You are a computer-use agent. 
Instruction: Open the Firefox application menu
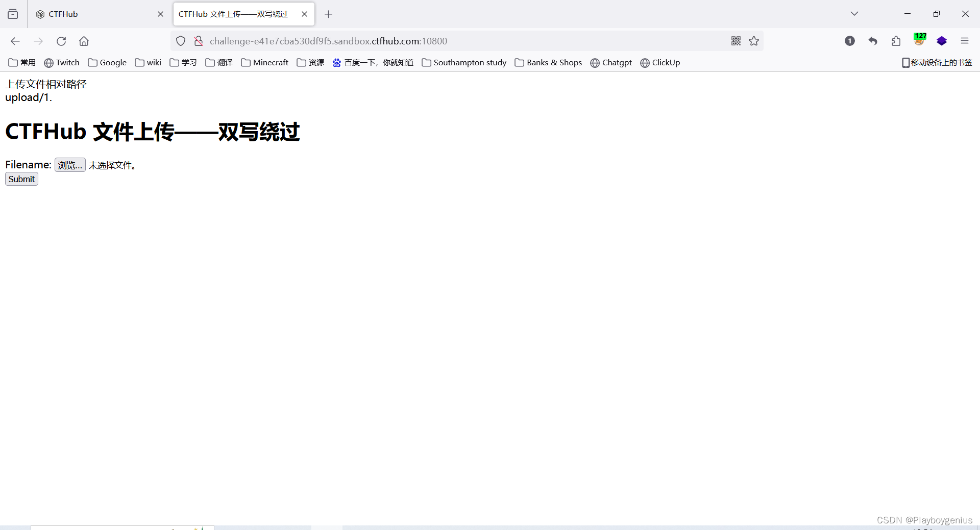pyautogui.click(x=965, y=41)
